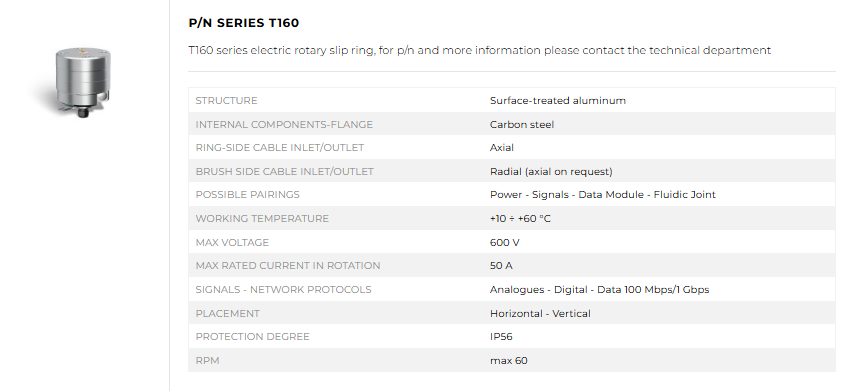
Task: Select the INTERNAL COMPONENTS-FLANGE label
Action: coord(284,125)
